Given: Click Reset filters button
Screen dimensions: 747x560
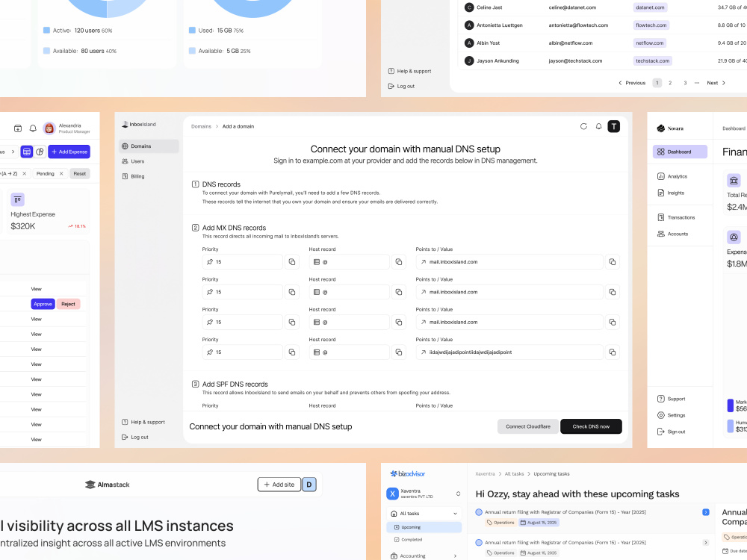Looking at the screenshot, I should [x=80, y=174].
